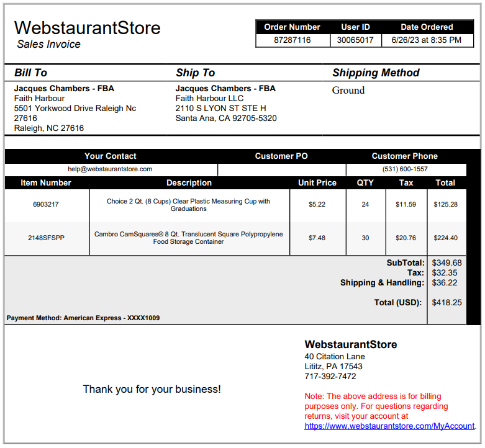Select Faith Harbour LLC in Ship To

coord(209,99)
